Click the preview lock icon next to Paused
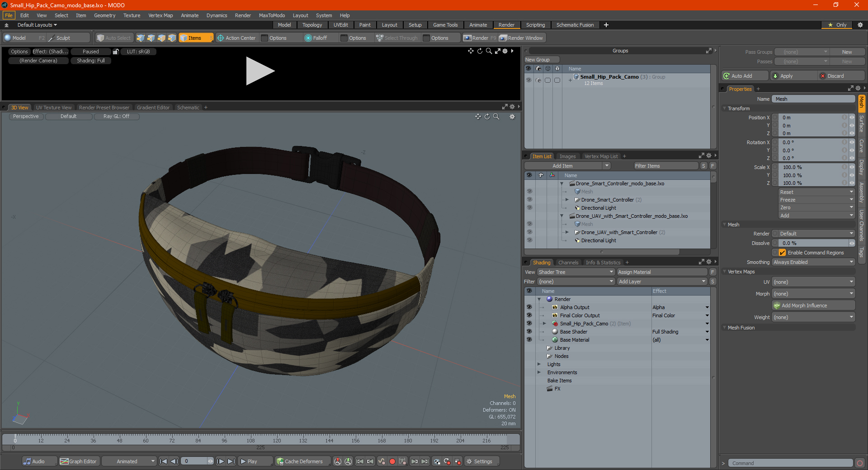The width and height of the screenshot is (868, 470). tap(116, 52)
